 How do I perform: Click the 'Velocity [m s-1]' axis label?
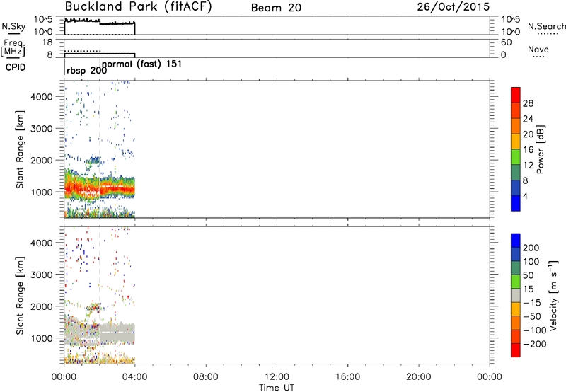pos(553,295)
